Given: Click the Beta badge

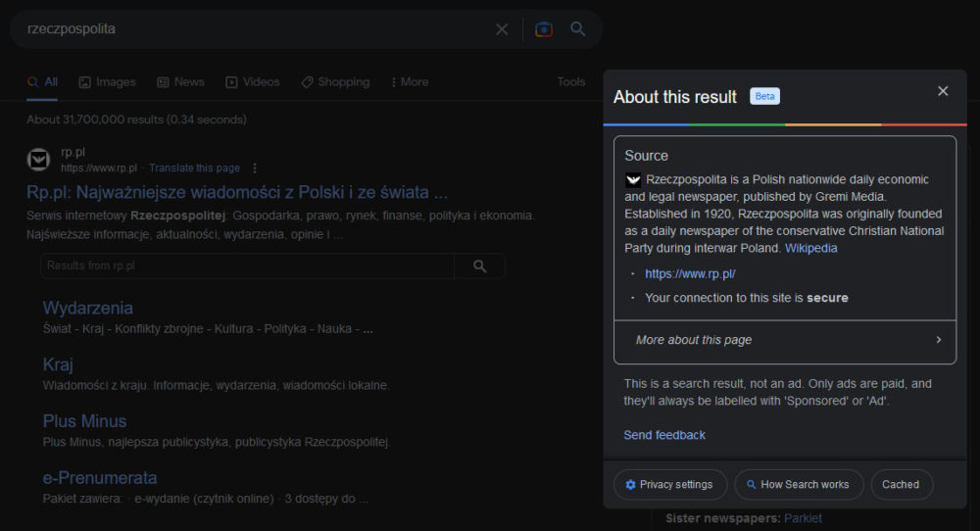Looking at the screenshot, I should (764, 96).
